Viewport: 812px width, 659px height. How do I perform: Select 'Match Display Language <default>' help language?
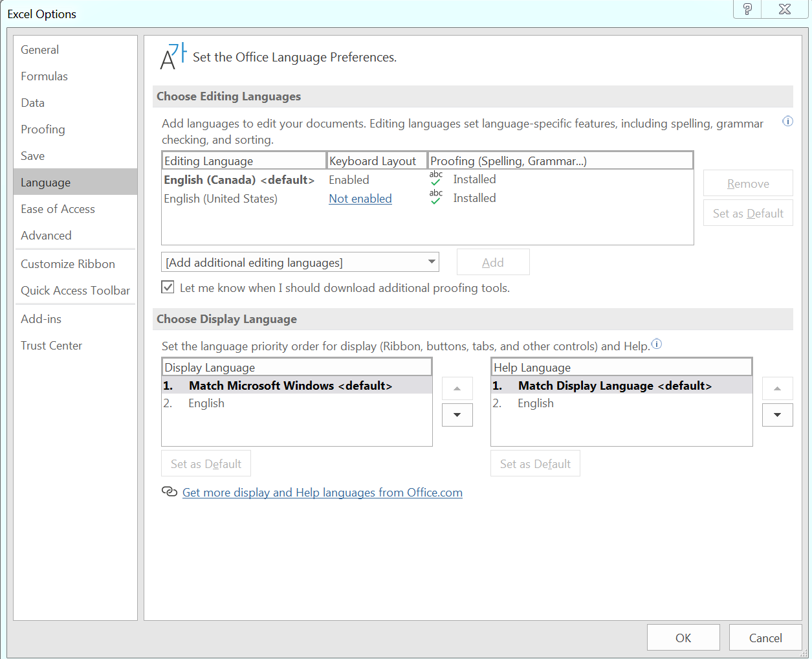(x=622, y=386)
